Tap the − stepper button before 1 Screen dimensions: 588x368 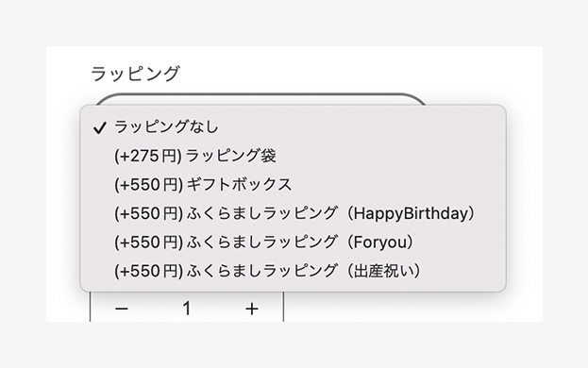click(x=122, y=309)
